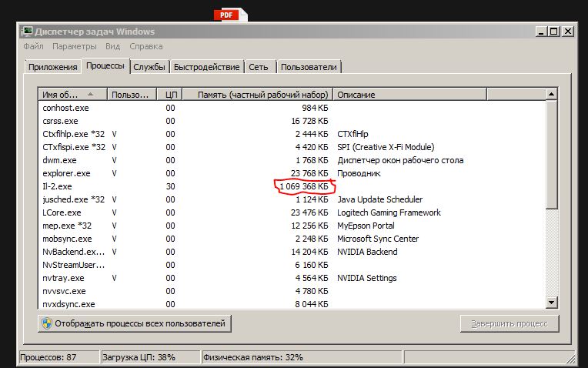
Task: Select the nvxdsync.exe process
Action: [x=292, y=304]
